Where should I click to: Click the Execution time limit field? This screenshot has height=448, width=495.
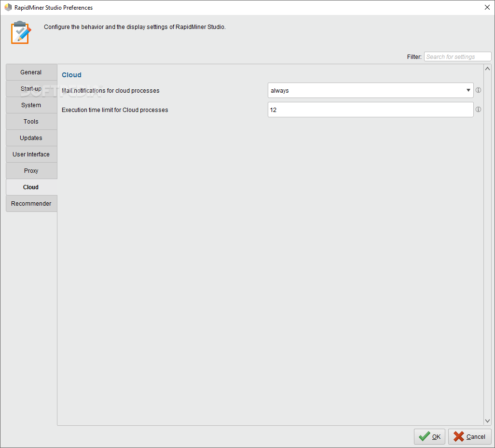tap(371, 110)
